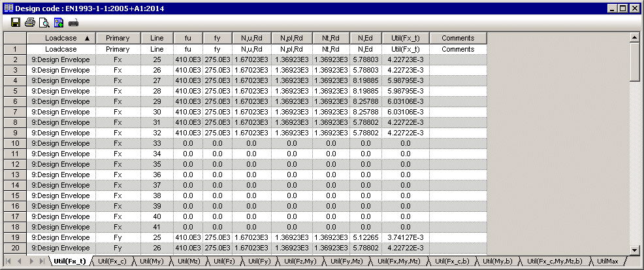The width and height of the screenshot is (644, 270).
Task: Click the Line column header
Action: pos(157,39)
